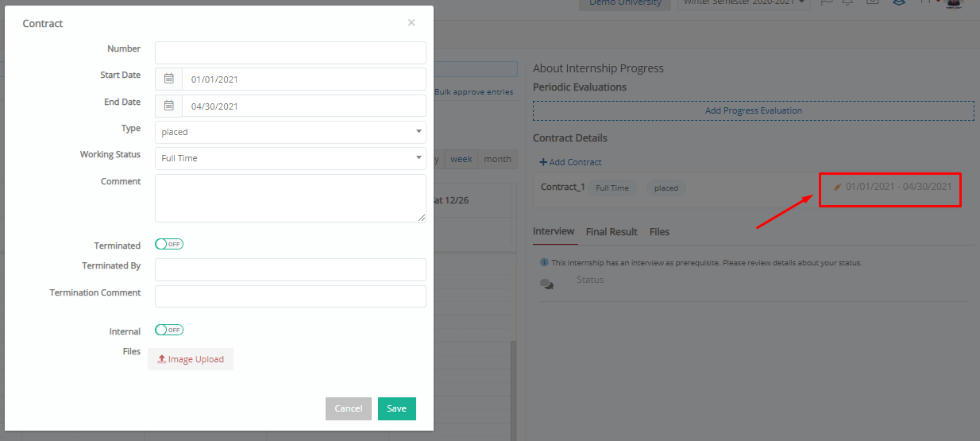This screenshot has width=980, height=441.
Task: Click into the Number input field
Action: click(x=291, y=52)
